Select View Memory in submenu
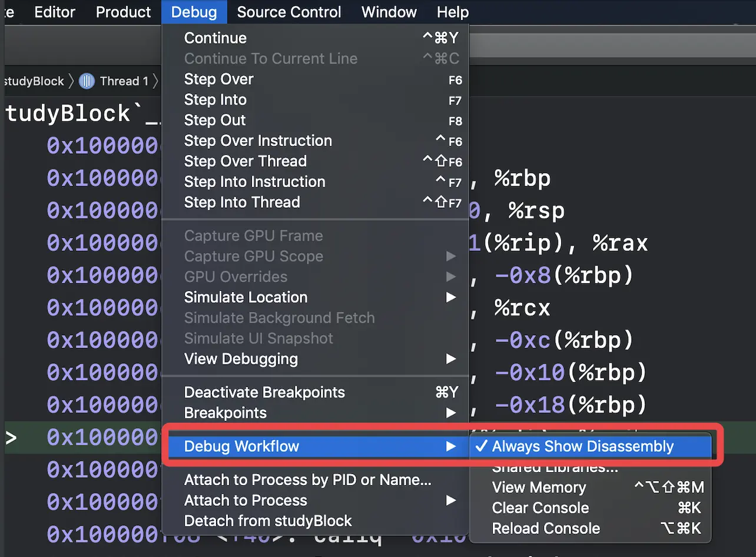 pyautogui.click(x=539, y=488)
